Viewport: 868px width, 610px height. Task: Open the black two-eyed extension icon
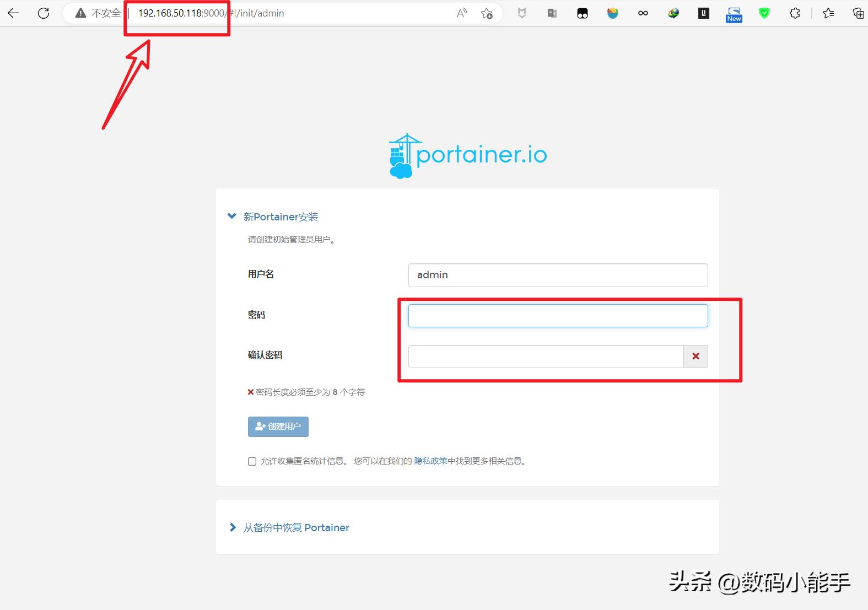click(583, 13)
